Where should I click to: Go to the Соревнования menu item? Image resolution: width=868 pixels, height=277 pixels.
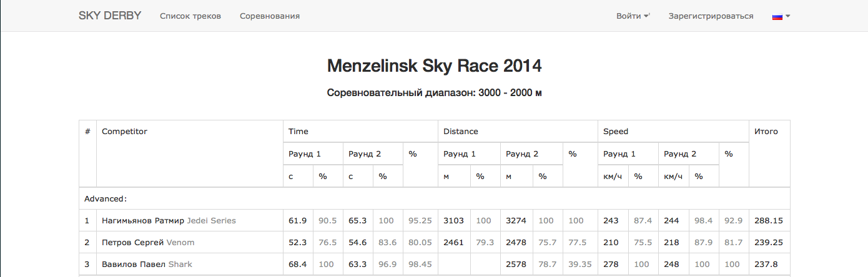270,16
